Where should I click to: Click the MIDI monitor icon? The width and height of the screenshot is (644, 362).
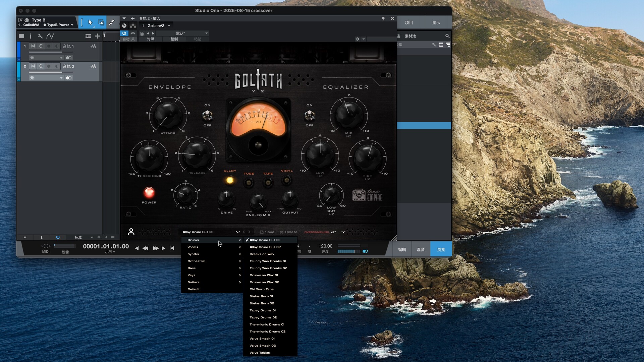tap(46, 246)
